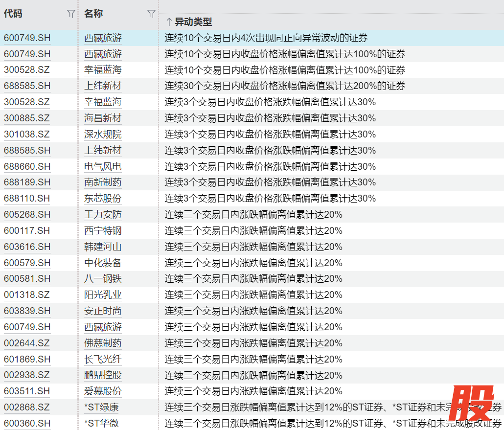Open the 王力安防 stock name link

pyautogui.click(x=103, y=215)
